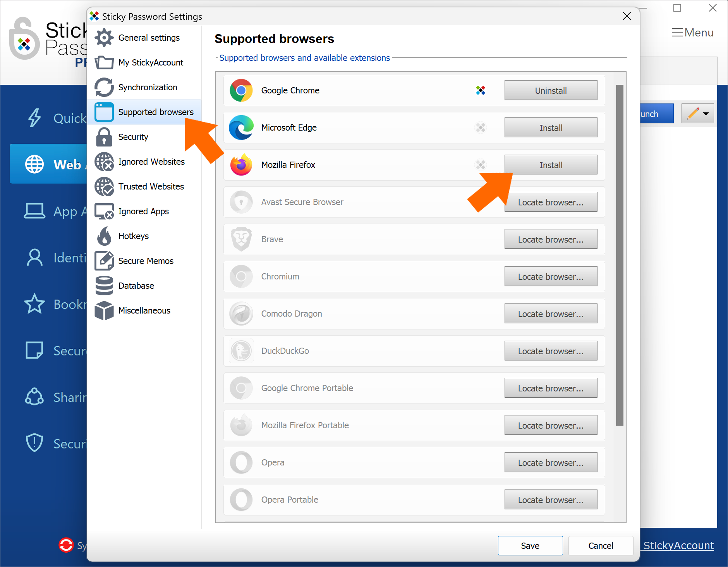The width and height of the screenshot is (728, 567).
Task: Locate browser for Comodo Dragon
Action: coord(551,314)
